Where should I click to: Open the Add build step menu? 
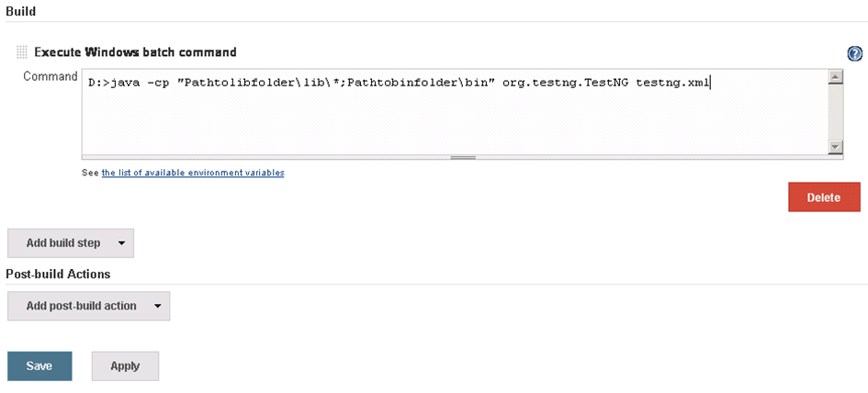63,243
